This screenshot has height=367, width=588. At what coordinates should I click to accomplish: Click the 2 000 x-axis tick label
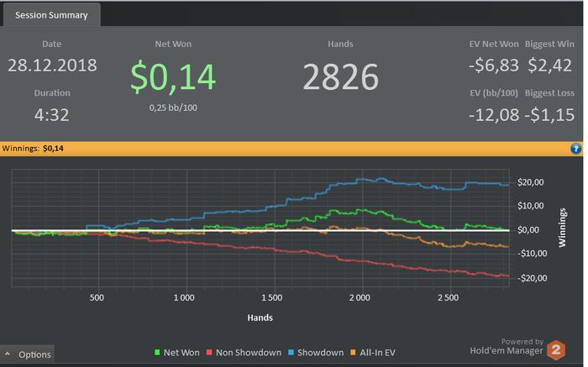pos(360,298)
